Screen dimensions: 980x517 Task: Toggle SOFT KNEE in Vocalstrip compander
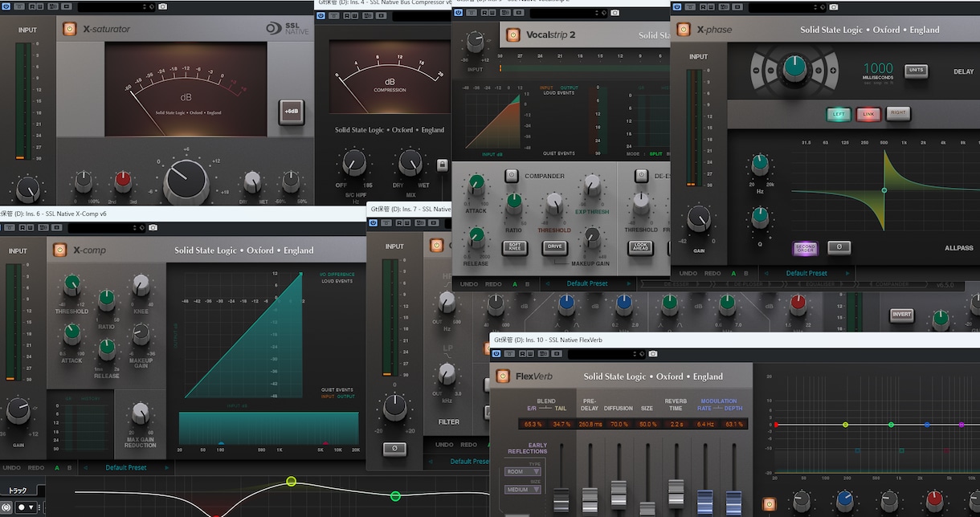click(x=516, y=247)
